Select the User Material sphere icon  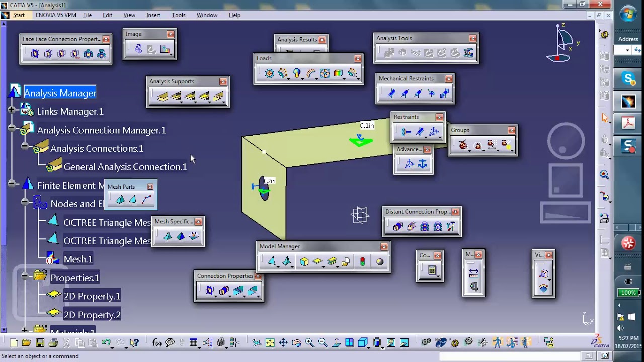(380, 261)
